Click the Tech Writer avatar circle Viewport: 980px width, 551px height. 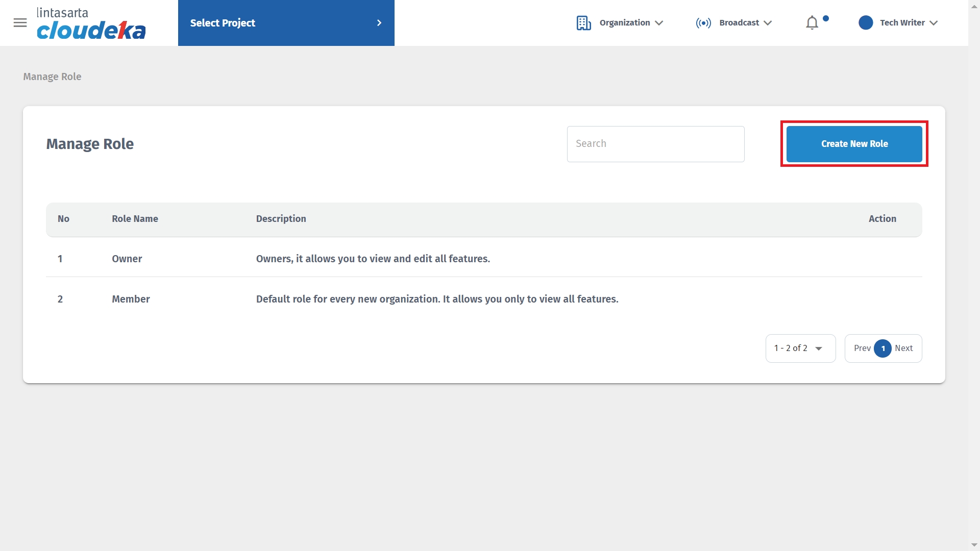click(866, 23)
